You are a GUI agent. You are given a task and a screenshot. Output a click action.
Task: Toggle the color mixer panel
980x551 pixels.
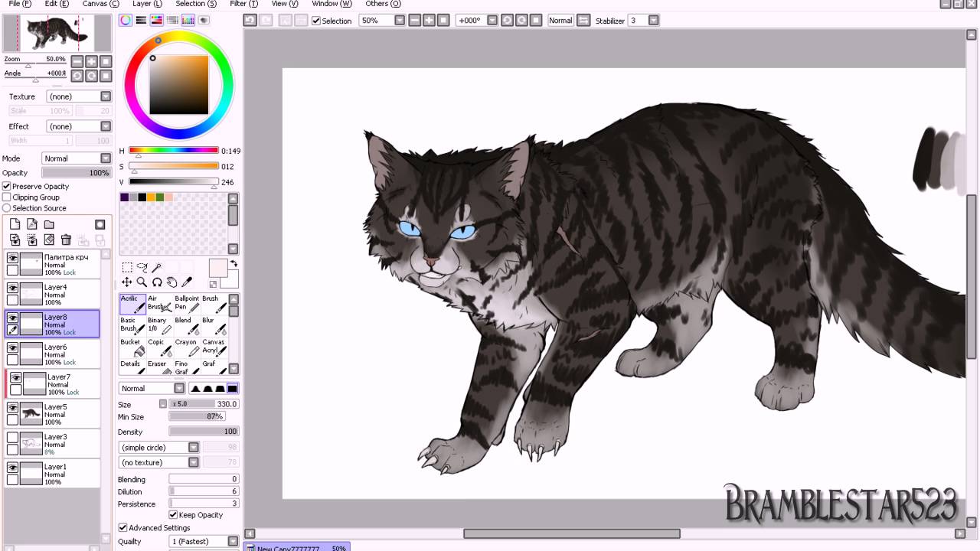click(172, 21)
